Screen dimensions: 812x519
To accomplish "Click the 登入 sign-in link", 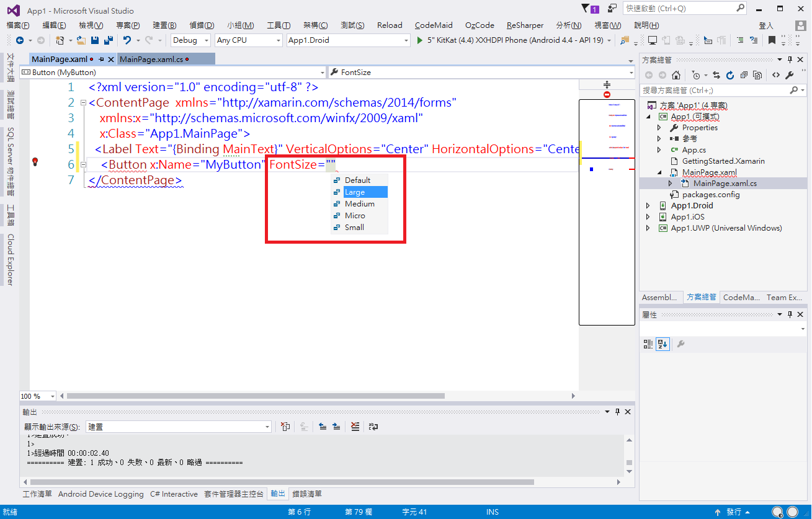I will 766,26.
